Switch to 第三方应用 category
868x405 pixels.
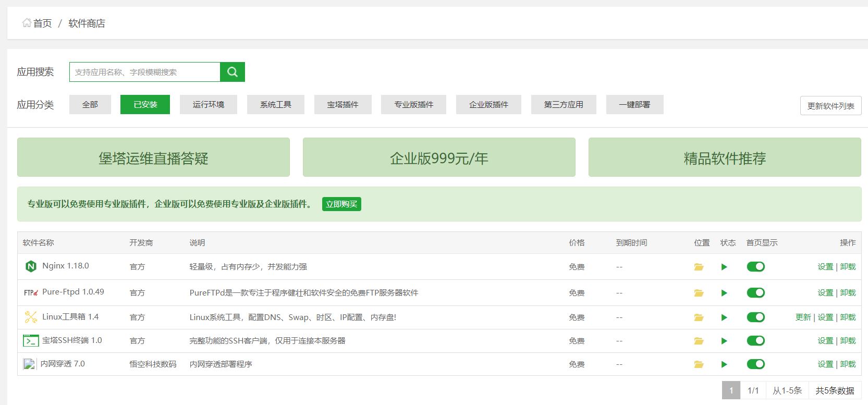point(564,104)
